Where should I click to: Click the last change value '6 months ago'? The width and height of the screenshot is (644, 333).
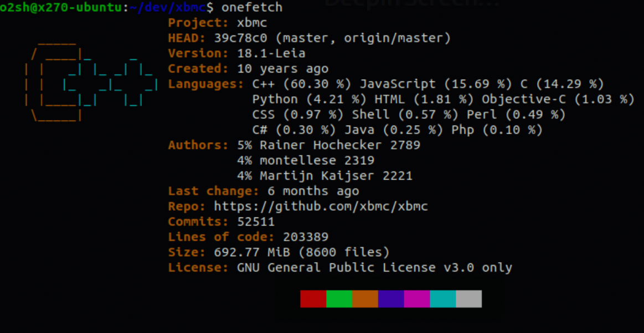coord(313,191)
